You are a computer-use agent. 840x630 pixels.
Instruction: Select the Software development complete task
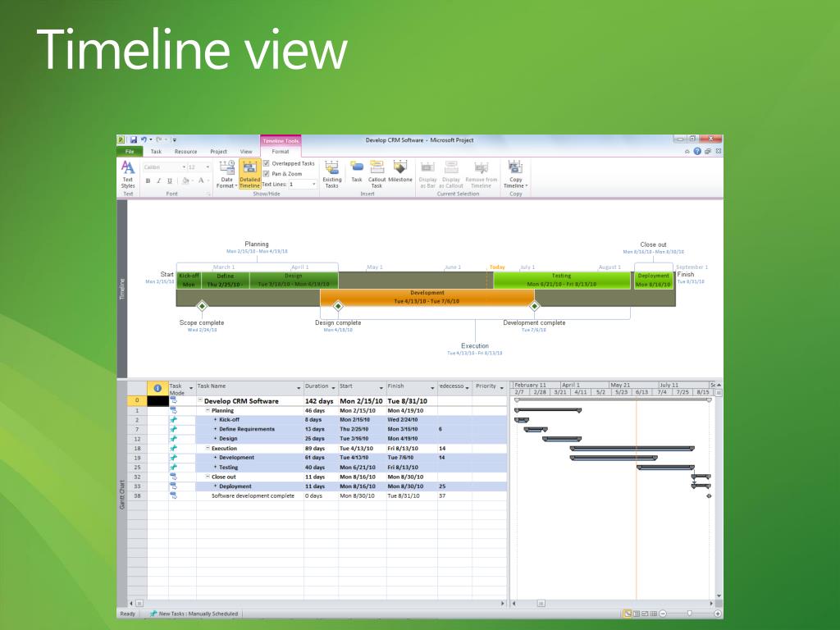click(x=253, y=496)
